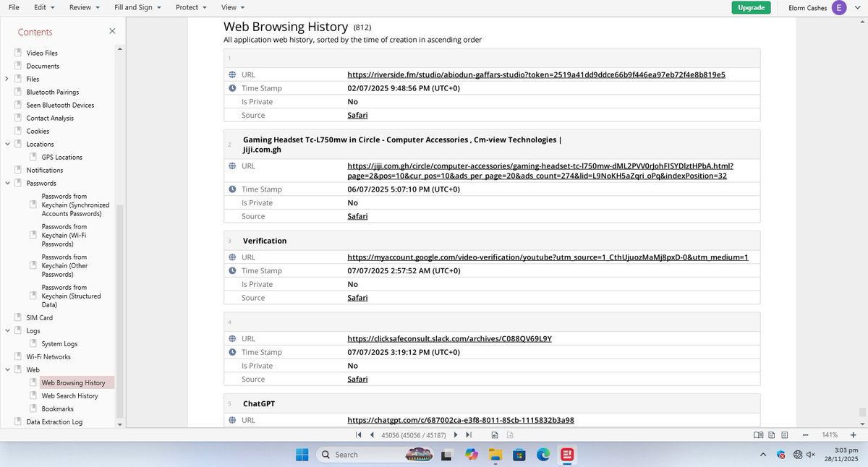Collapse the Passwords tree node
868x467 pixels.
(7, 183)
